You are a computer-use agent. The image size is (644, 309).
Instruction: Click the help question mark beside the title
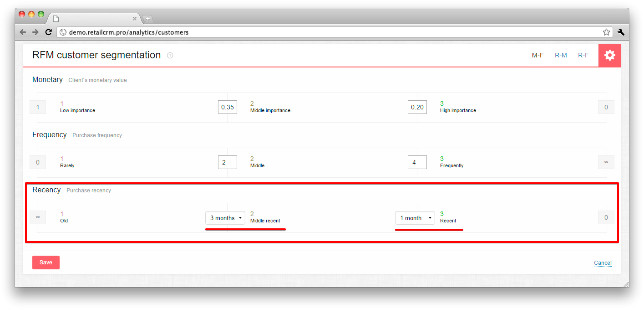pyautogui.click(x=170, y=56)
